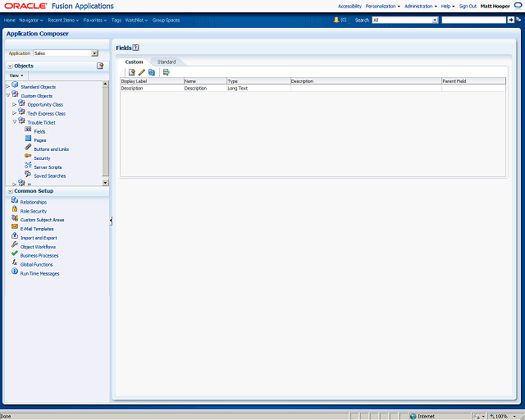Open the Role Security link

coord(34,211)
